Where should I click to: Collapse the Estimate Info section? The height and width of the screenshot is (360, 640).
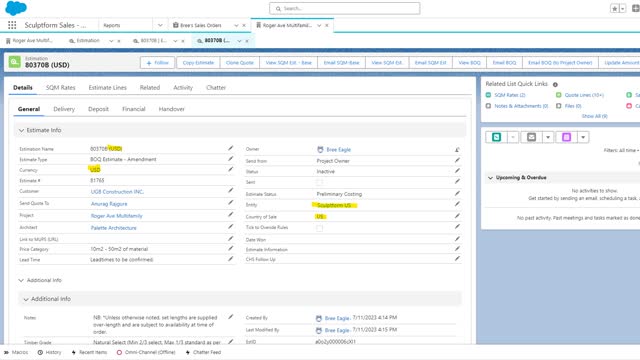(x=21, y=130)
